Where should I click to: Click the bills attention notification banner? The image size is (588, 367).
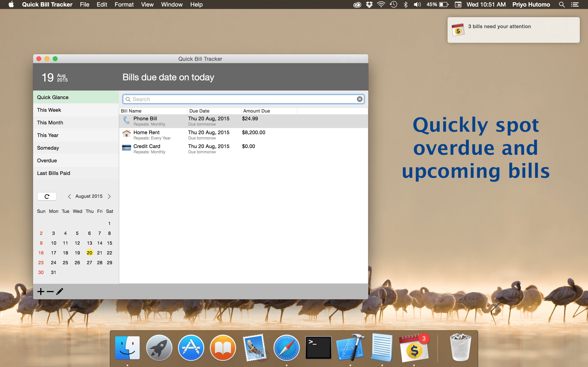pyautogui.click(x=513, y=30)
